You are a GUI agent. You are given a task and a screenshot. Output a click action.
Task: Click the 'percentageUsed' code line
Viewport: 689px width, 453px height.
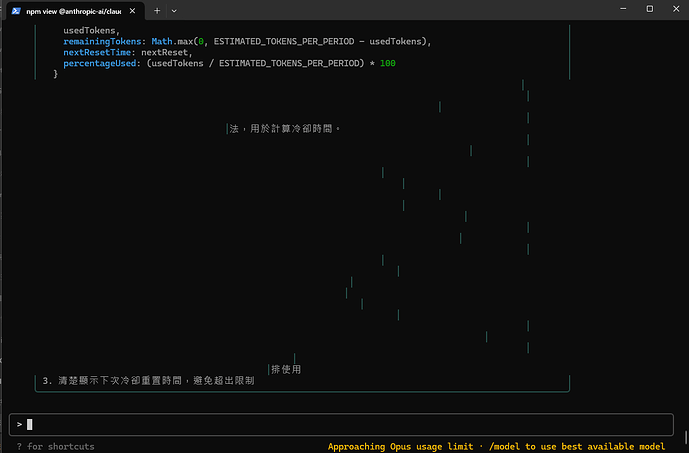point(229,63)
